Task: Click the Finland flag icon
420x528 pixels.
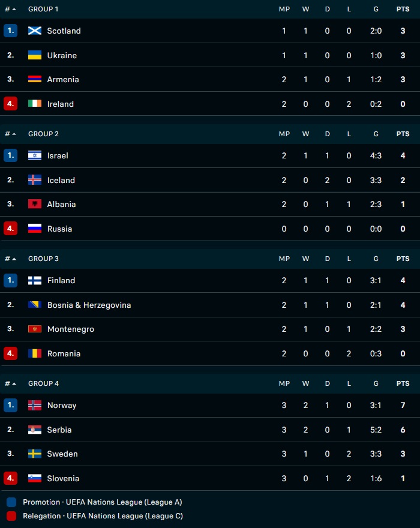Action: pyautogui.click(x=35, y=280)
